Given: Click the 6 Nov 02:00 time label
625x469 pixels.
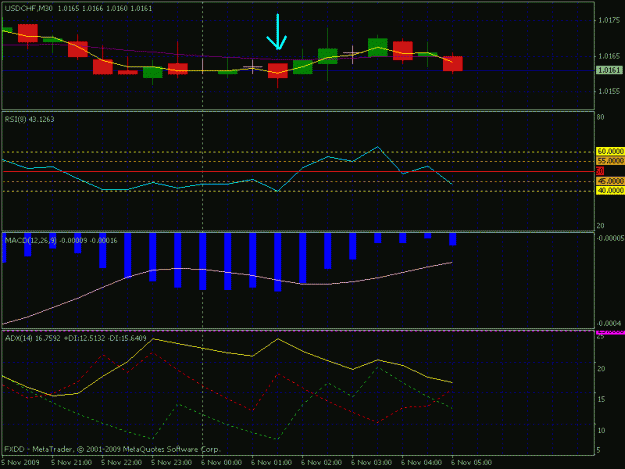Looking at the screenshot, I should [x=321, y=463].
